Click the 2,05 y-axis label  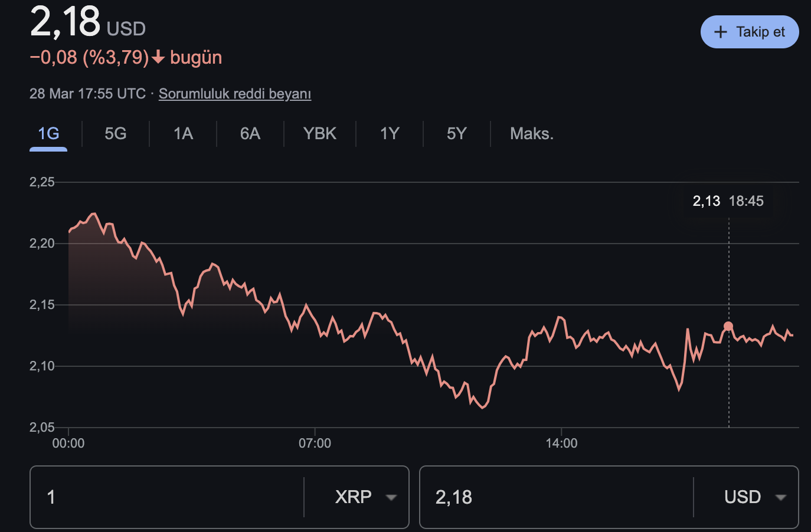click(42, 427)
